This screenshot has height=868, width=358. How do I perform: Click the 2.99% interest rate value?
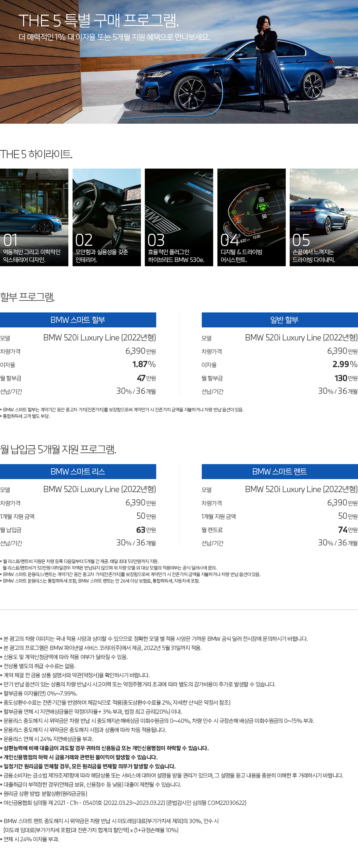[x=345, y=364]
